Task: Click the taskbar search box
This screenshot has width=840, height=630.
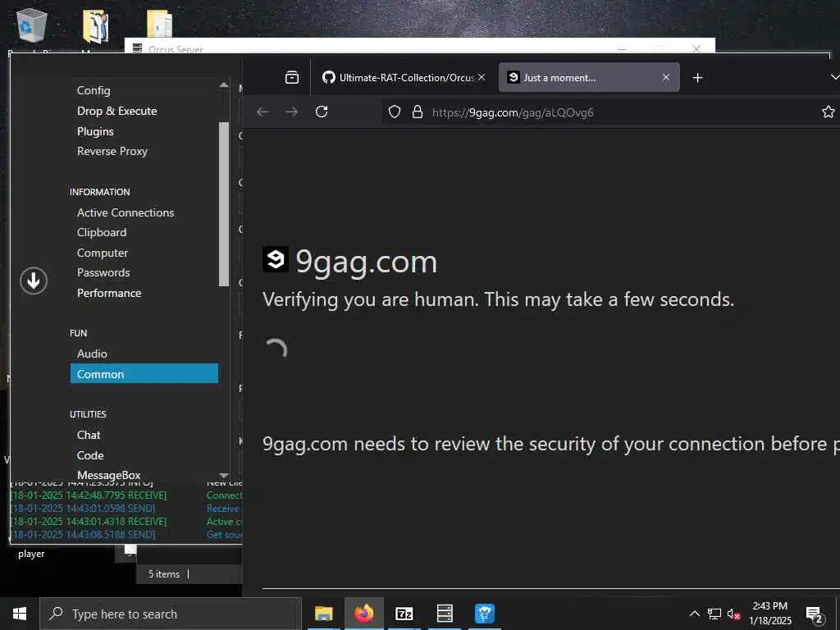Action: 171,614
